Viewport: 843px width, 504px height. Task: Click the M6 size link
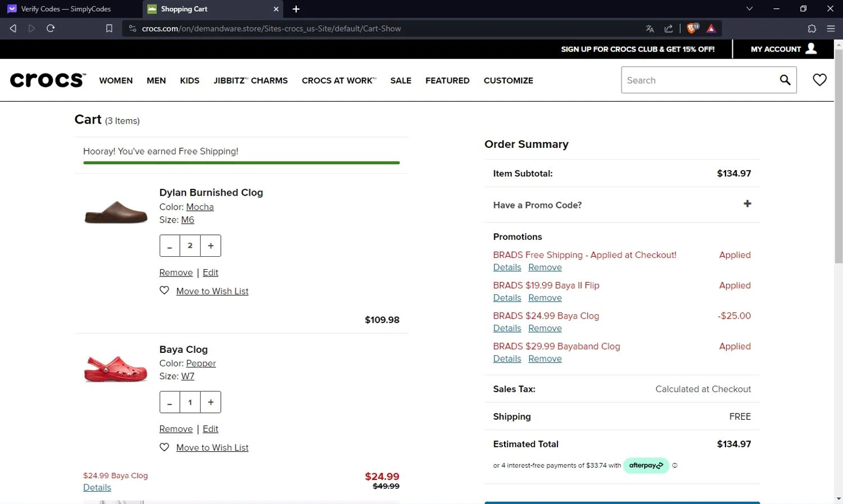pos(188,220)
